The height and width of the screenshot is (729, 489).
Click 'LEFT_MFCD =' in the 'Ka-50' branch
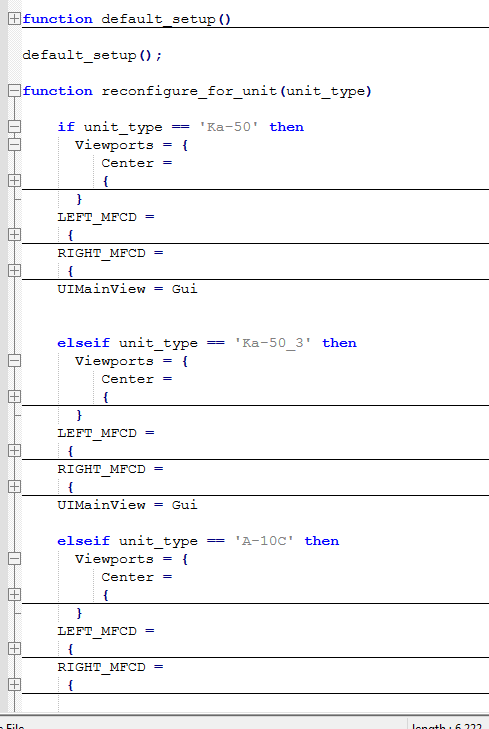[106, 217]
